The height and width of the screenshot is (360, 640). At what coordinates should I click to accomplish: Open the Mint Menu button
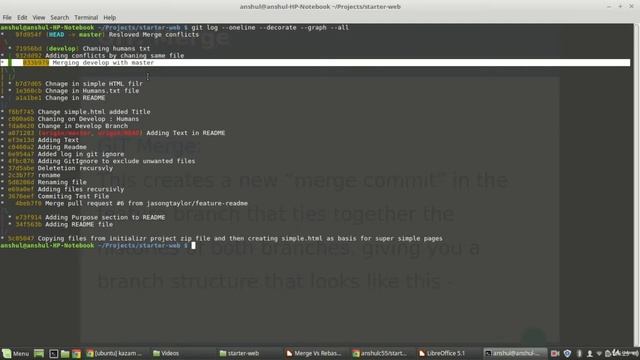click(x=16, y=353)
